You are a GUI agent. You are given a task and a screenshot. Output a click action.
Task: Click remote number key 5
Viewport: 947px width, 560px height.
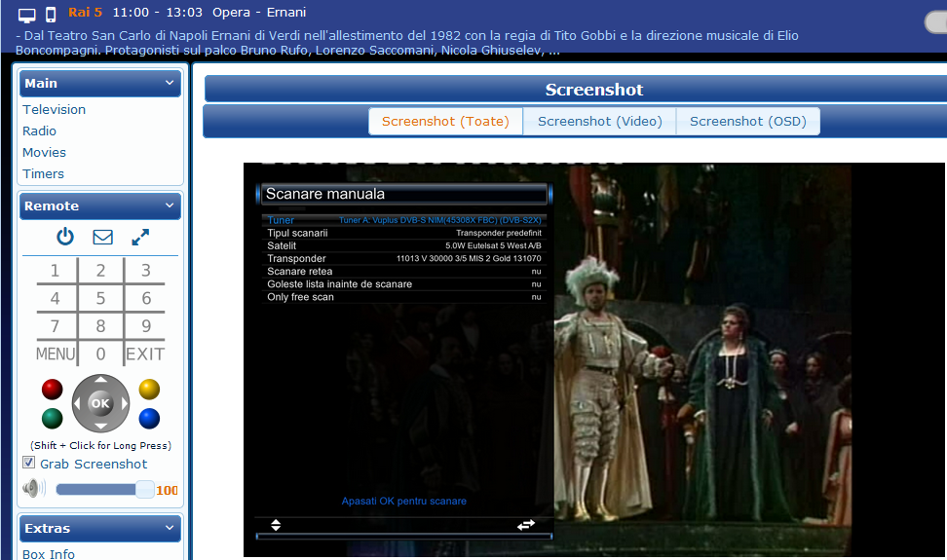(101, 298)
